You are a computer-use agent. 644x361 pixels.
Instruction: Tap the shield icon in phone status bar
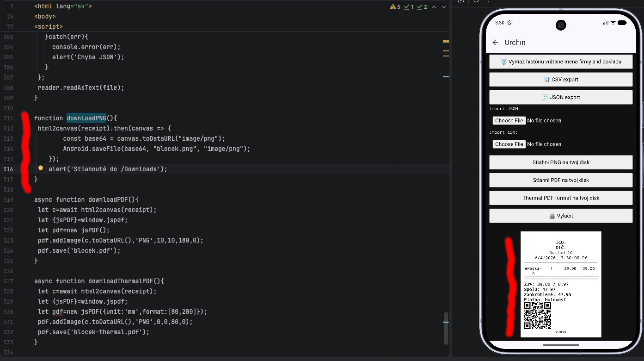coord(509,23)
